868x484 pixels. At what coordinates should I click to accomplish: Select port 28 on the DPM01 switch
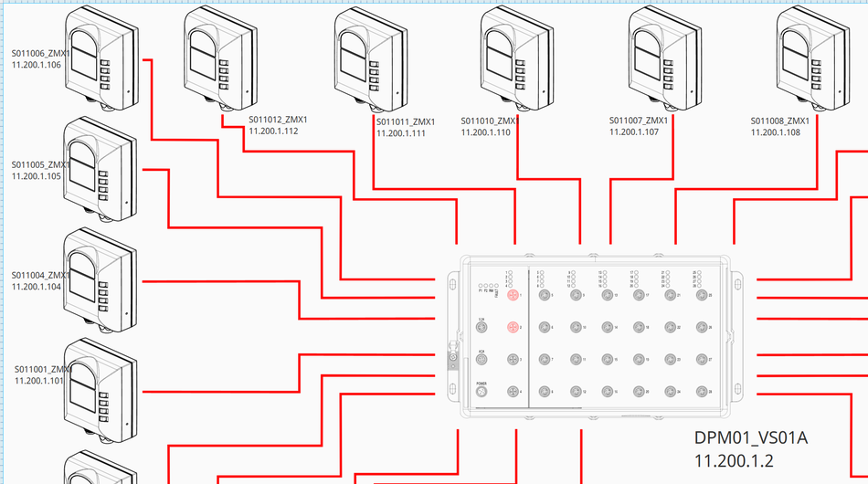[x=703, y=392]
